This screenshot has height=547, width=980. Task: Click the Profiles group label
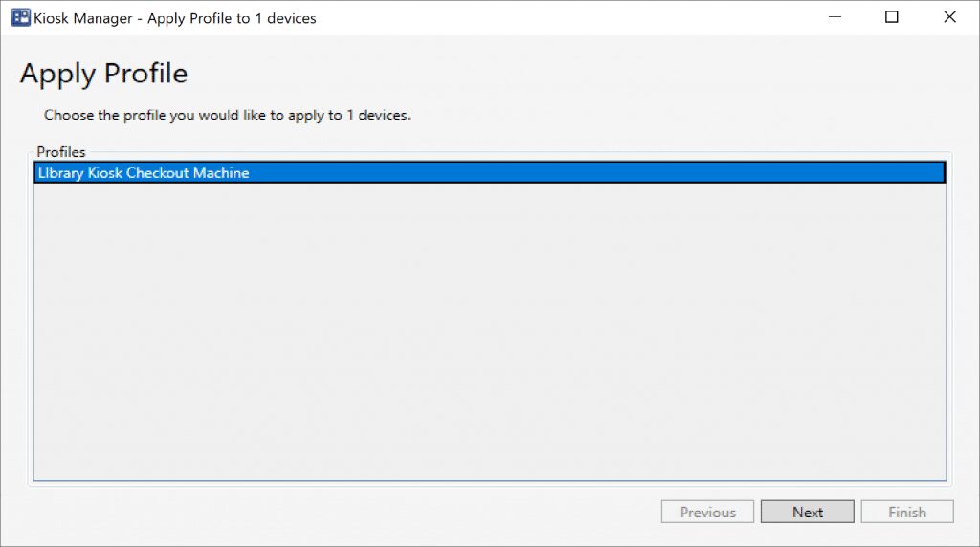pyautogui.click(x=61, y=152)
